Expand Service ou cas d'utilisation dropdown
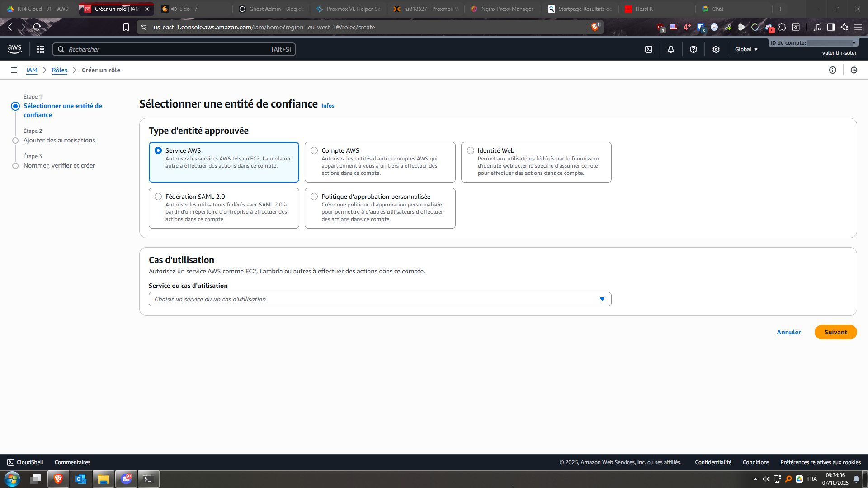 click(380, 299)
